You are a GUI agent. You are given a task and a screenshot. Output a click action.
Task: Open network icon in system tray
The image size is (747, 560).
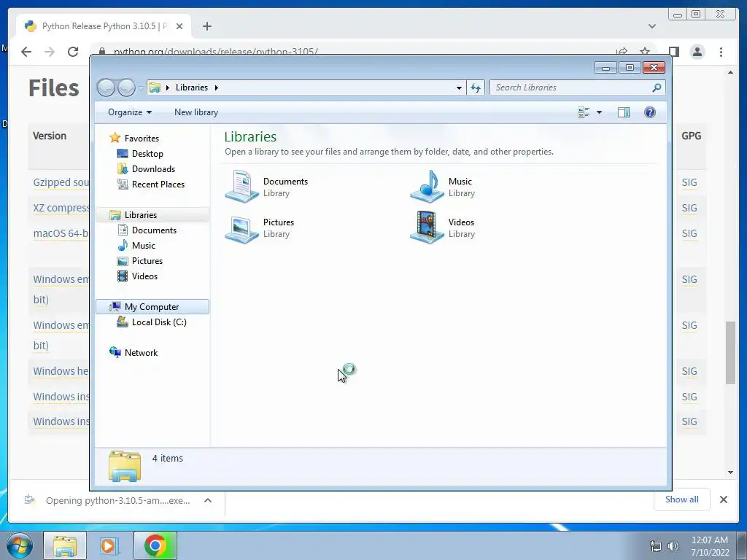pos(656,546)
